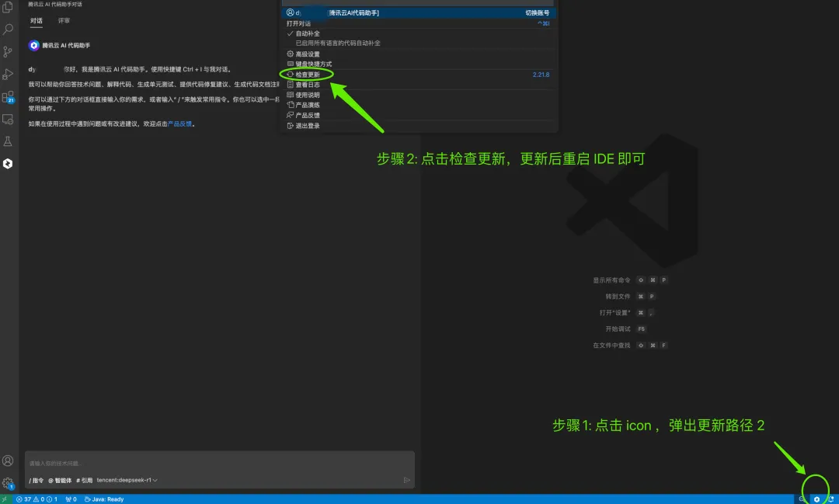Open the Run and Debug view icon

pos(8,74)
